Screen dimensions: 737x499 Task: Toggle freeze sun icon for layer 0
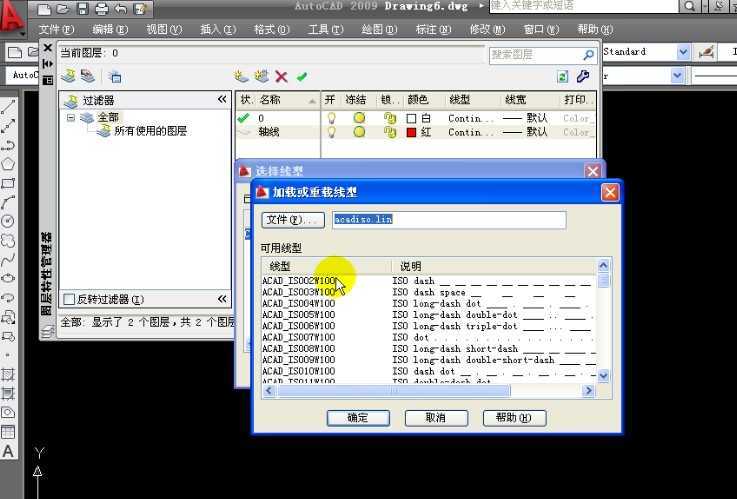(x=359, y=117)
